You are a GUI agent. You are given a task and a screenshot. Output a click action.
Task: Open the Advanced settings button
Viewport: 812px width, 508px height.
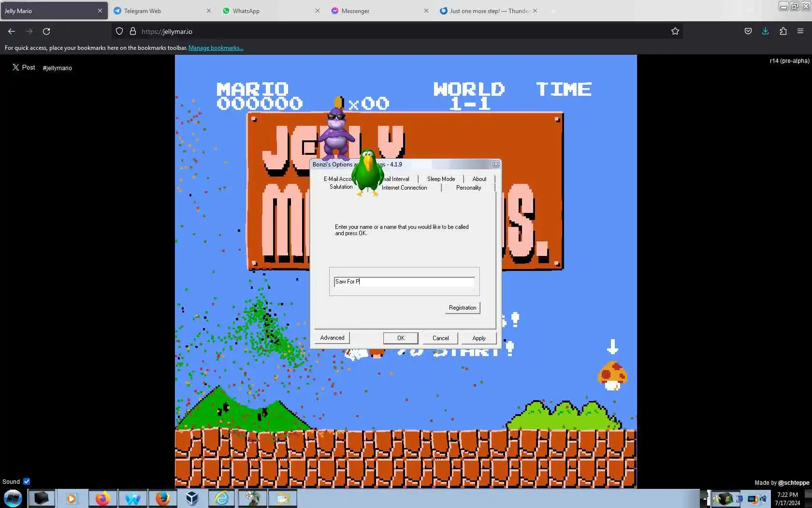click(332, 338)
